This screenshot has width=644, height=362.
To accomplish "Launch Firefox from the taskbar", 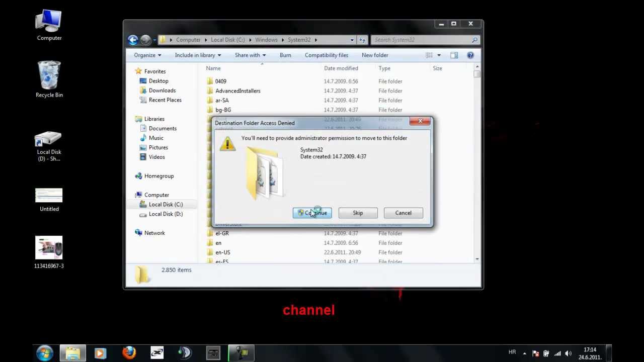I will 129,352.
